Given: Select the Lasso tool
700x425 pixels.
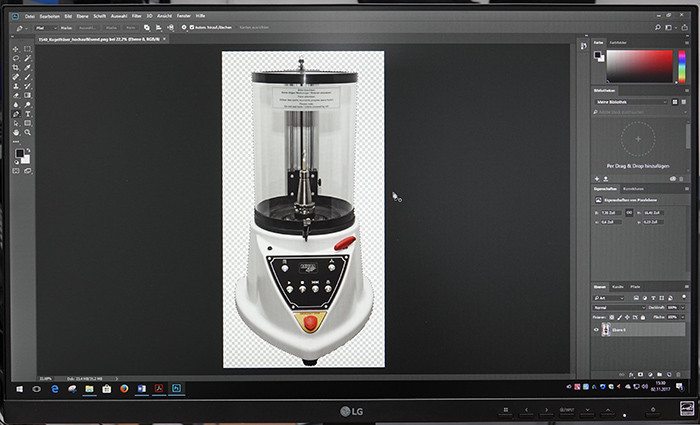Looking at the screenshot, I should tap(17, 58).
